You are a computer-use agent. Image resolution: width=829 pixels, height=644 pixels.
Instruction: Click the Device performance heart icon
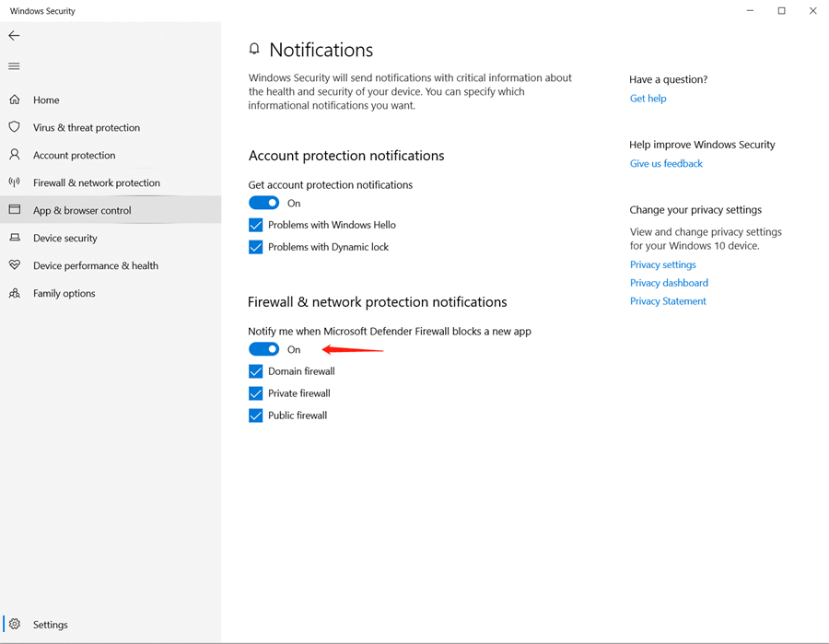pos(15,265)
